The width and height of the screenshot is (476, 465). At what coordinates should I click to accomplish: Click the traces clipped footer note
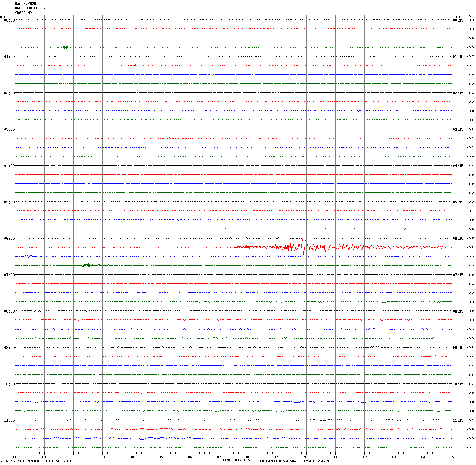click(x=292, y=461)
